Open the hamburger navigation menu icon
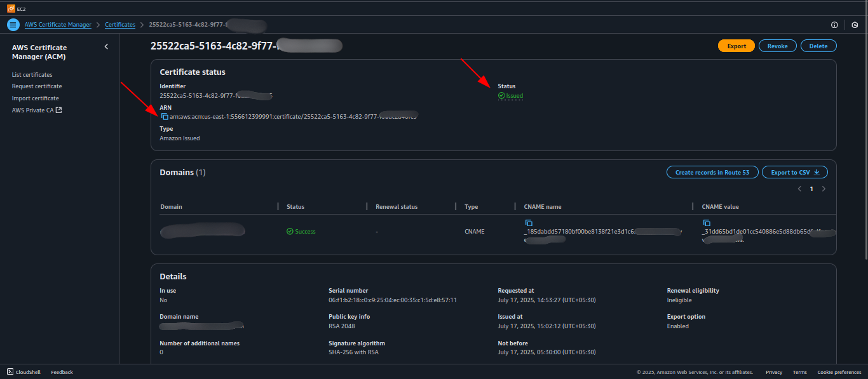868x379 pixels. pyautogui.click(x=13, y=25)
